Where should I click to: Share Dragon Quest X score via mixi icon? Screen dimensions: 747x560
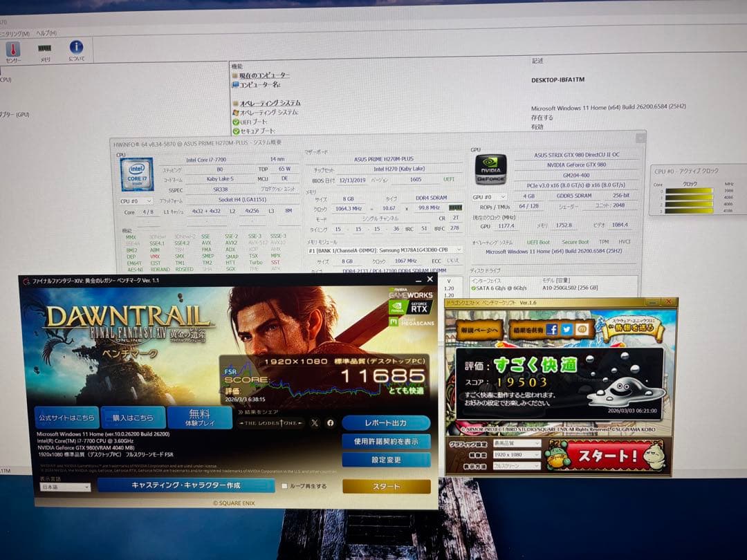(582, 330)
